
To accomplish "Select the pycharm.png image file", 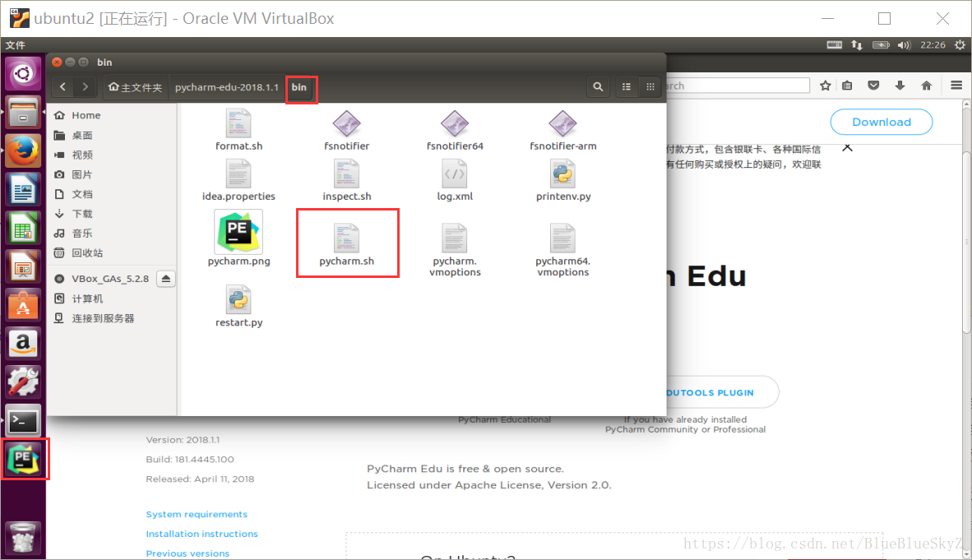I will point(238,238).
